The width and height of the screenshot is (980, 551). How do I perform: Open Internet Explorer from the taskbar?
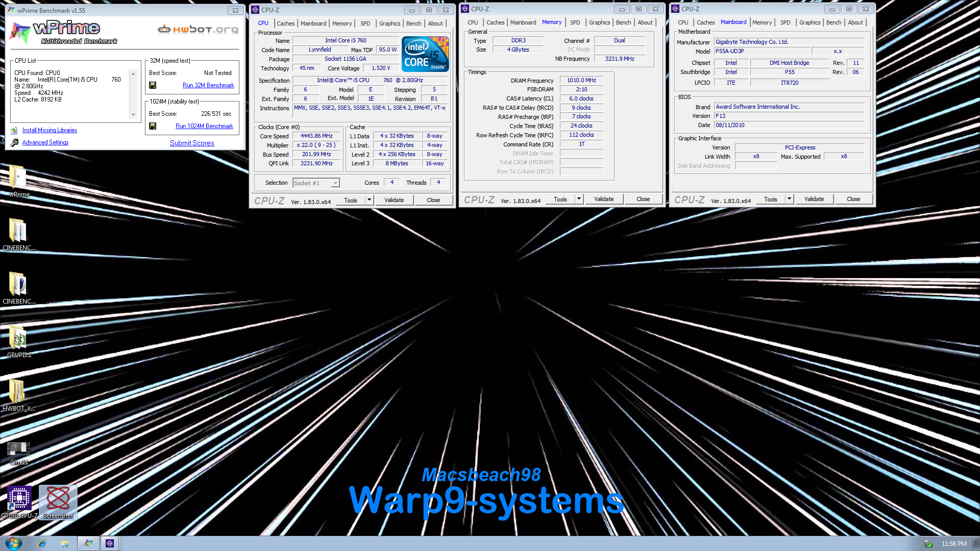[42, 543]
